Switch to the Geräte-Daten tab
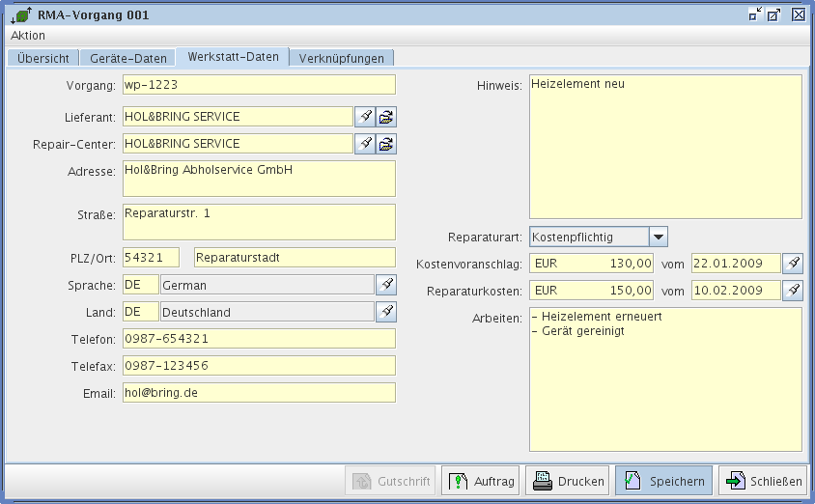The height and width of the screenshot is (504, 815). [x=127, y=58]
